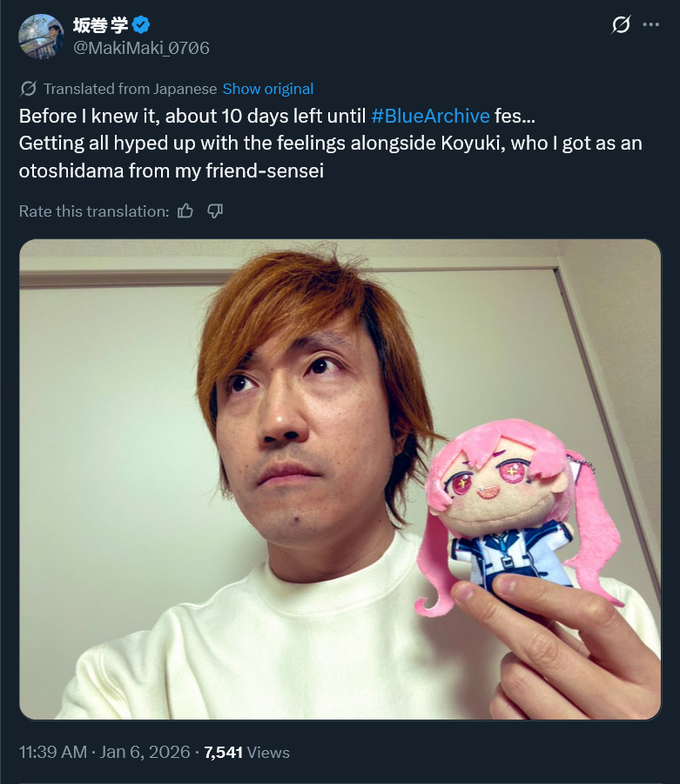Open the @MakiMaki_0706 handle

[141, 48]
